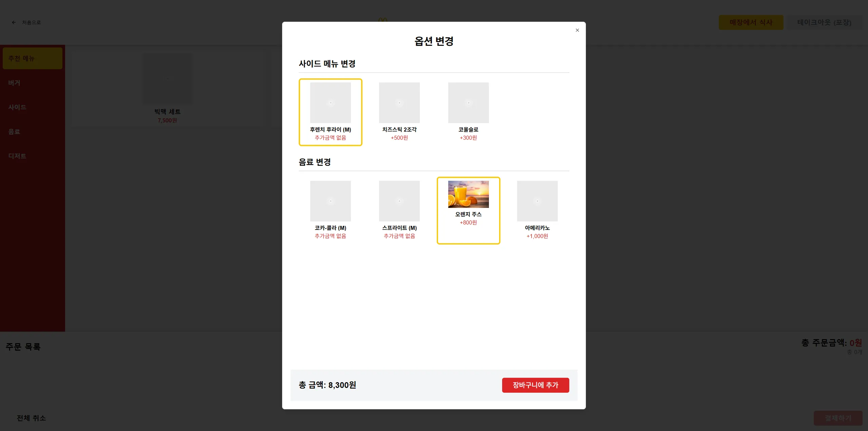This screenshot has height=431, width=868.
Task: Open the 디저트 category
Action: (x=33, y=156)
